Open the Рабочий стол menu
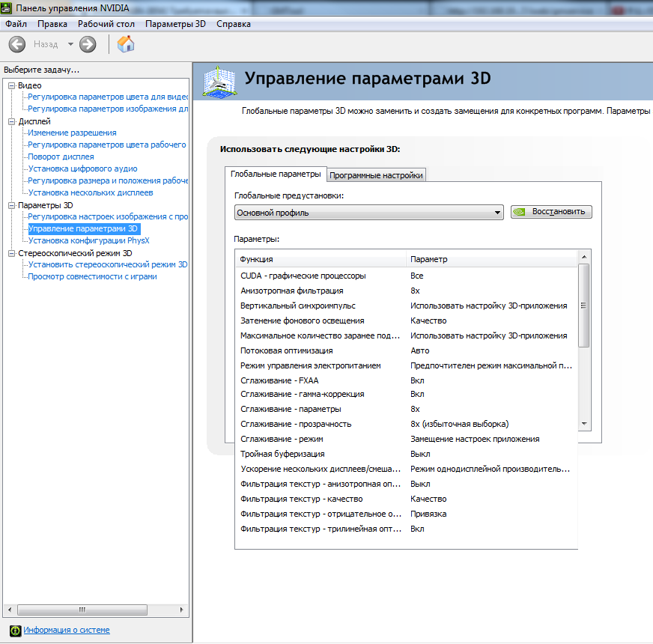653x644 pixels. point(106,24)
